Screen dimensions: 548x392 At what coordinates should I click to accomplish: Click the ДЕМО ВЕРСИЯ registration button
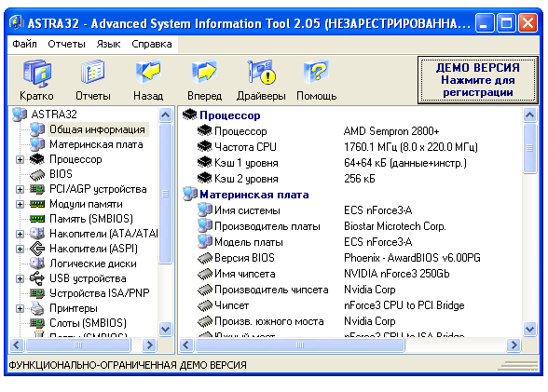478,80
